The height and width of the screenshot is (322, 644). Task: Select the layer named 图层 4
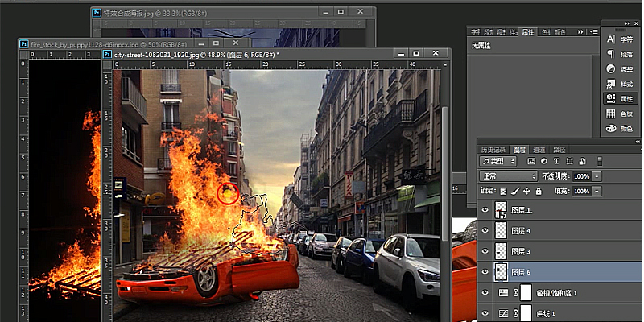point(521,231)
